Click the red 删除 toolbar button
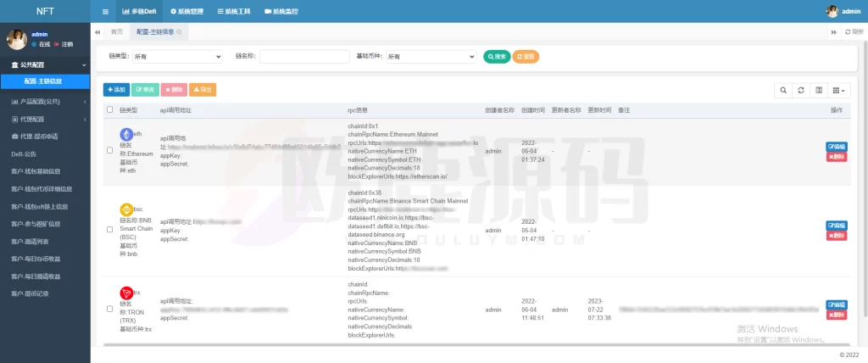Screen dimensions: 868x363 click(174, 90)
